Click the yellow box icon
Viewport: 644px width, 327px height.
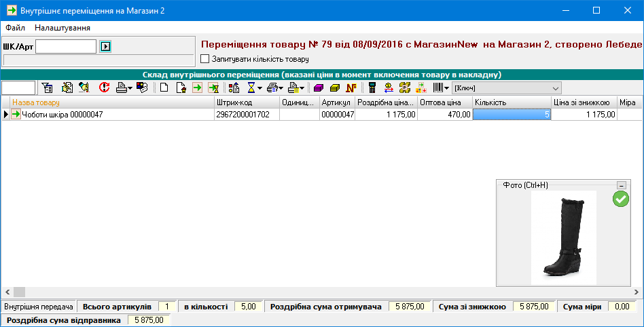(x=334, y=88)
